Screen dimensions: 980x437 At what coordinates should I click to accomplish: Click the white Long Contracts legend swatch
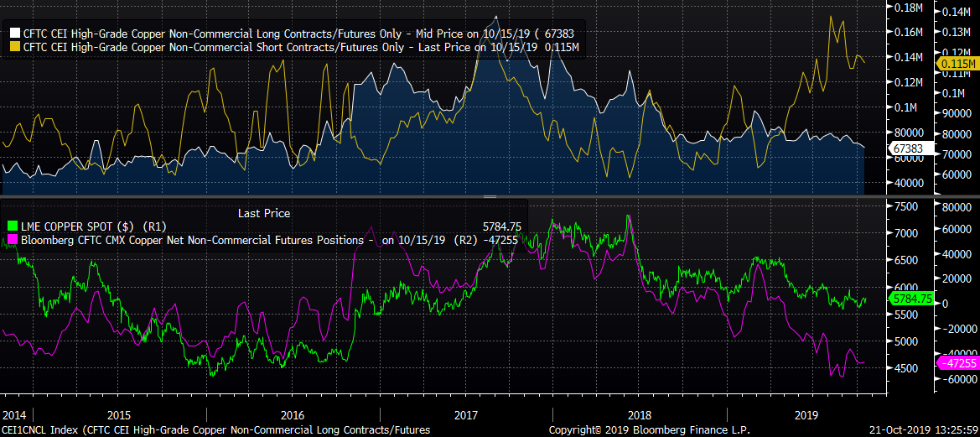pos(13,34)
